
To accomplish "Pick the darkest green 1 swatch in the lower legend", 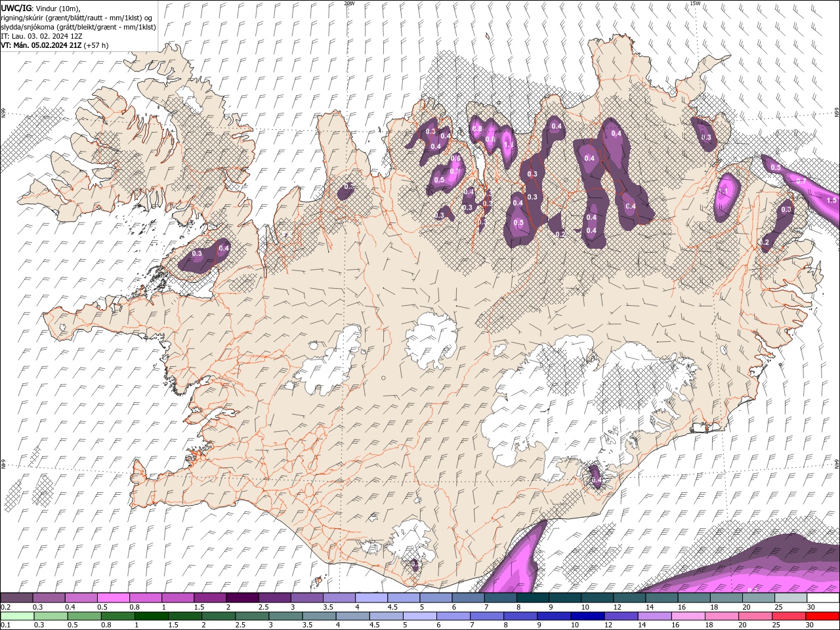I will pos(151,616).
